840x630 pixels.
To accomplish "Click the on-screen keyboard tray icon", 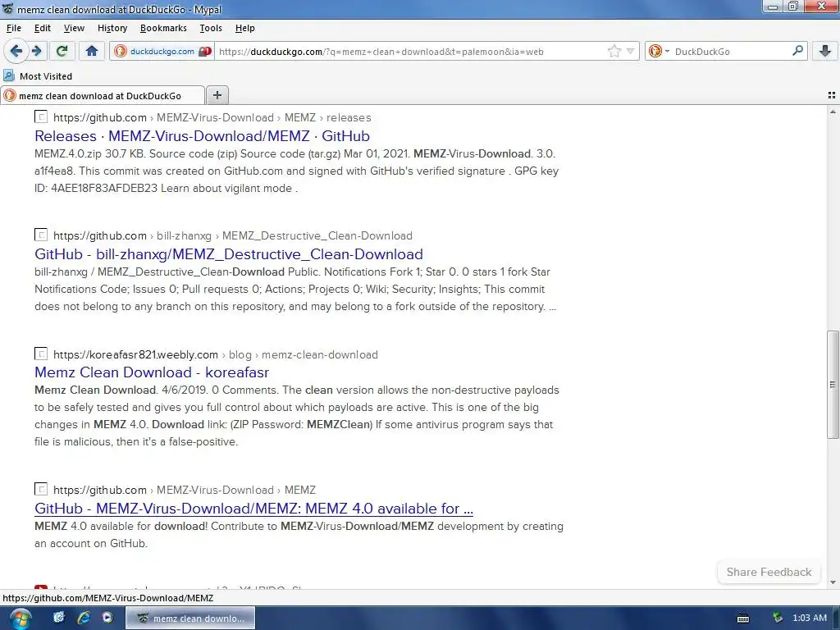I will pyautogui.click(x=743, y=619).
